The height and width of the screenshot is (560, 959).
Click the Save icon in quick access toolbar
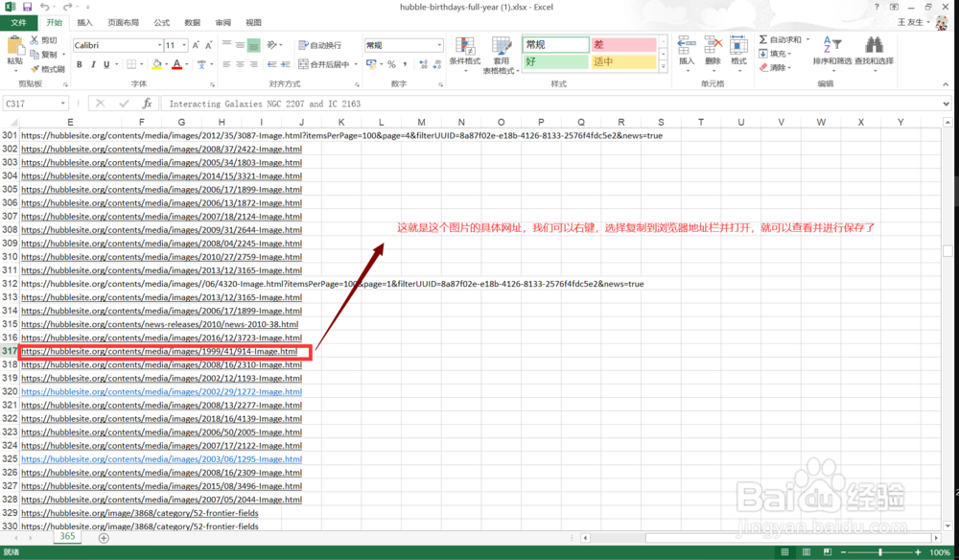coord(27,7)
